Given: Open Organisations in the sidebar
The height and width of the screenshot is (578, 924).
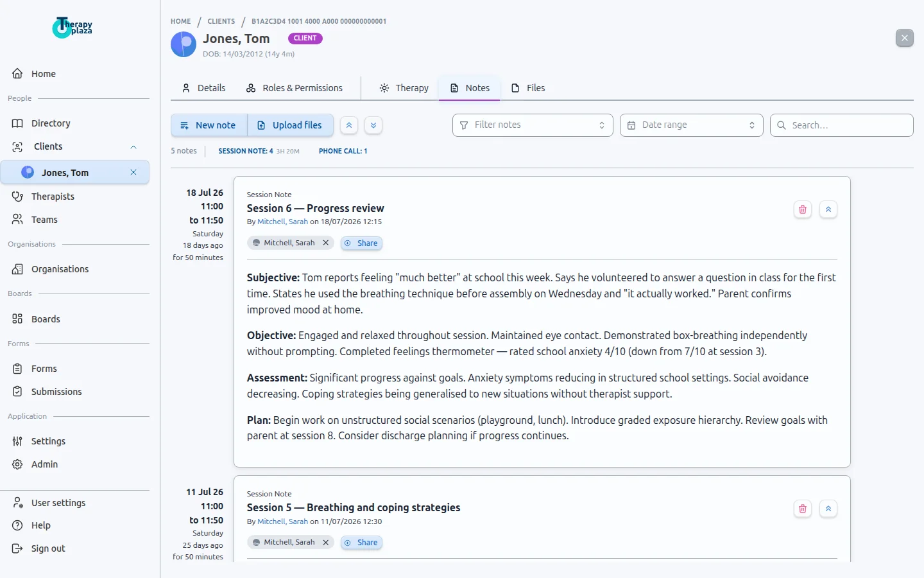Looking at the screenshot, I should (x=74, y=269).
